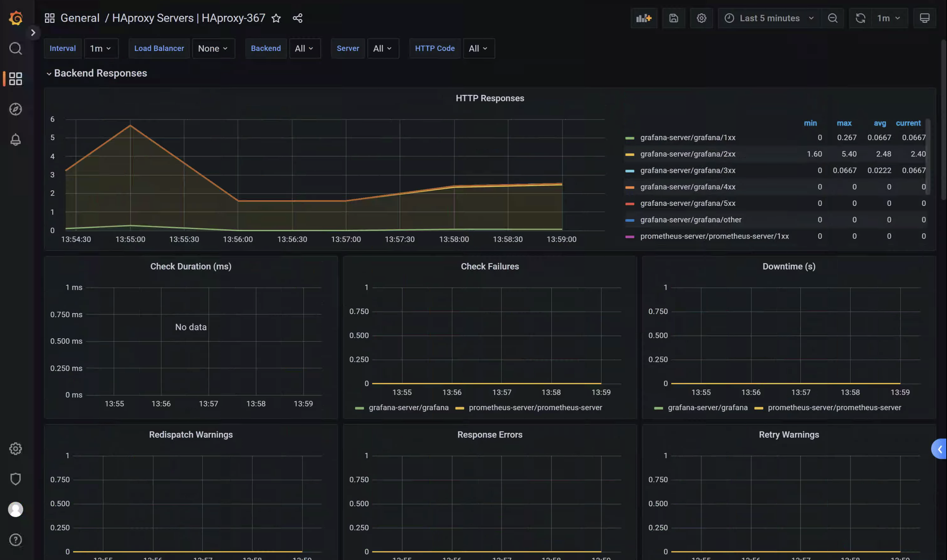
Task: Sort legend by avg column
Action: [880, 123]
